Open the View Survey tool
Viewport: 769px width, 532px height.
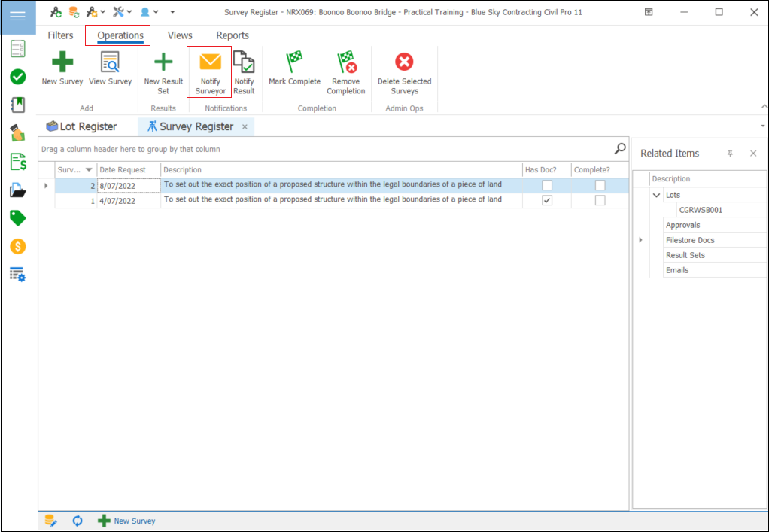pyautogui.click(x=110, y=62)
